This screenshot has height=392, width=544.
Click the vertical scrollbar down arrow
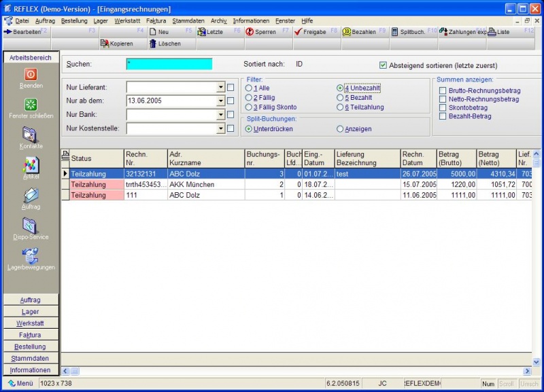(537, 362)
